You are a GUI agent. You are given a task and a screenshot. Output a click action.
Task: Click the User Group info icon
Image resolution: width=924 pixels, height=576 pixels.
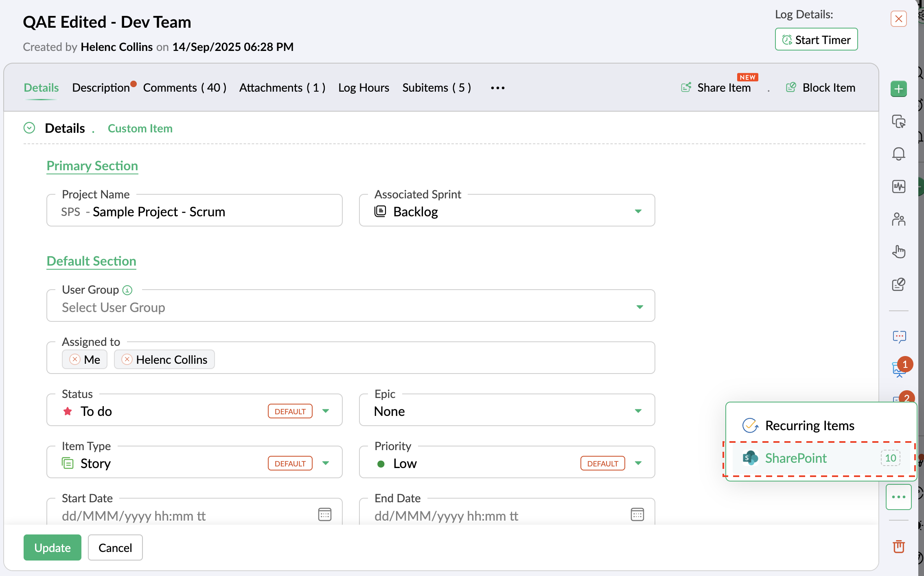pyautogui.click(x=127, y=290)
